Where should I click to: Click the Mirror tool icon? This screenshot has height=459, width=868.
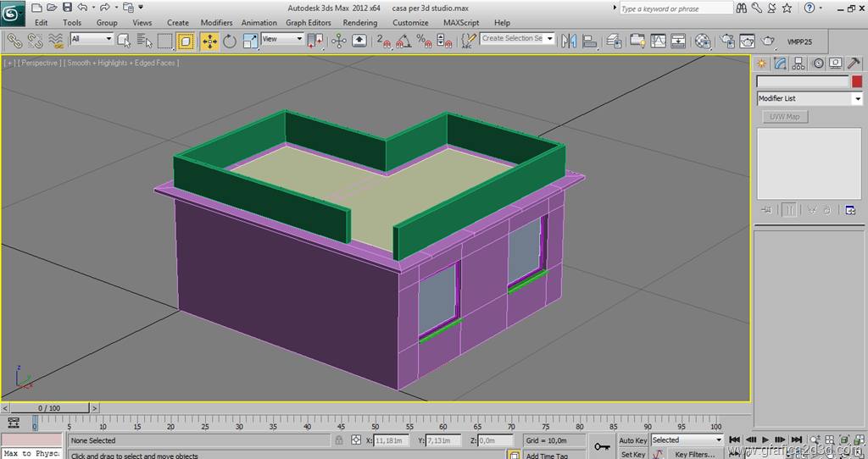pos(569,41)
